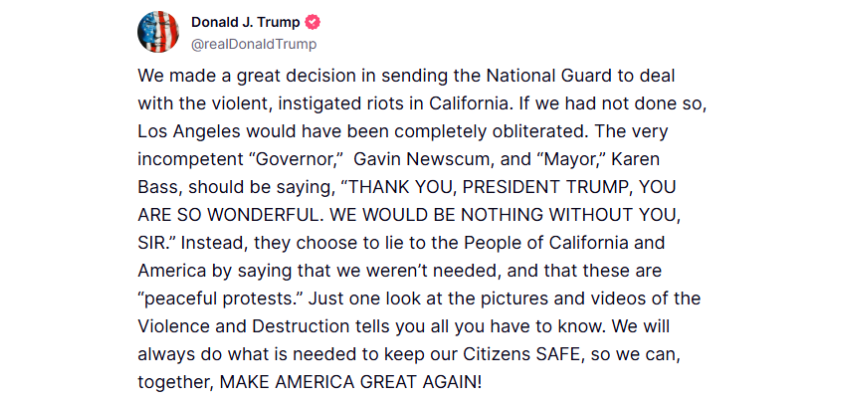This screenshot has width=845, height=400.
Task: Click "Los Angeles" in the post text
Action: click(x=183, y=131)
